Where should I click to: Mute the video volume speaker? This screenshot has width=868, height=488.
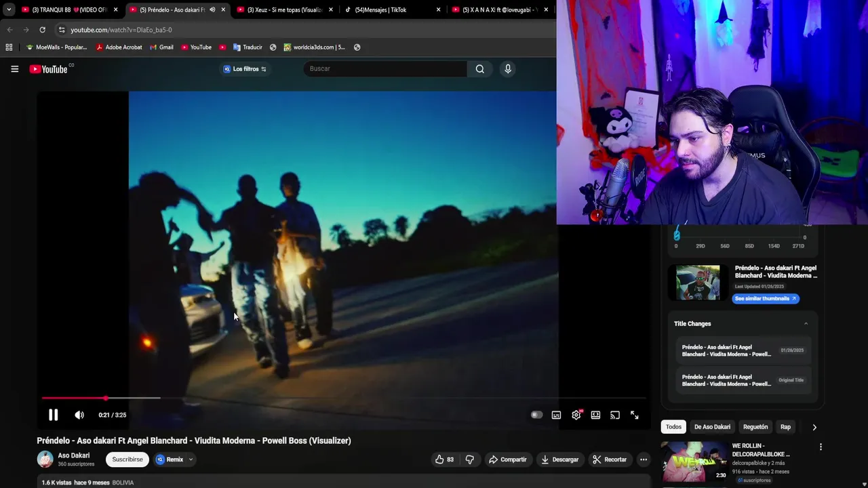[79, 415]
